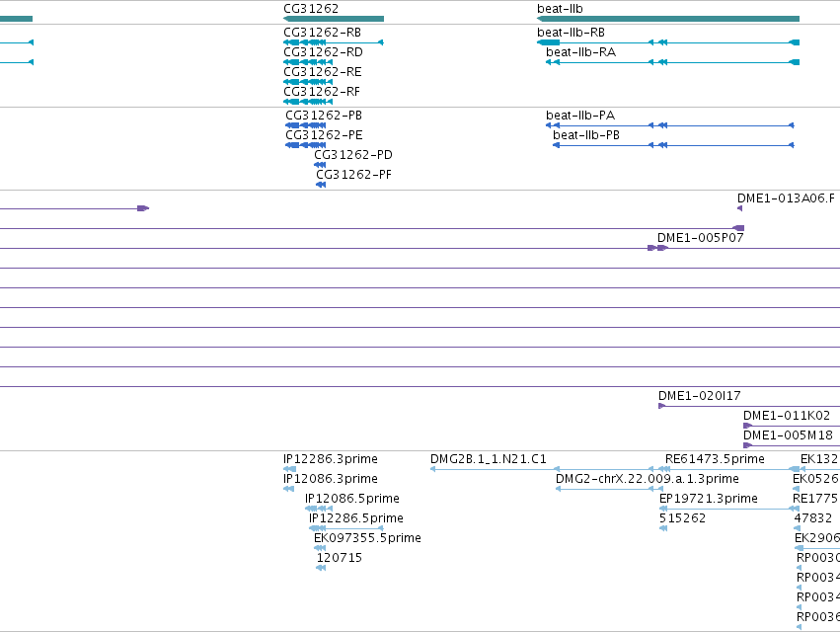Select the IP12286.5prime EST label

click(x=356, y=518)
